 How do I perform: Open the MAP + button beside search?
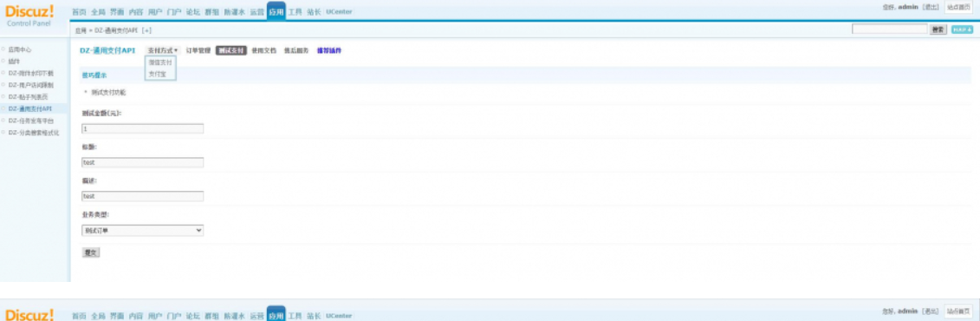[962, 29]
